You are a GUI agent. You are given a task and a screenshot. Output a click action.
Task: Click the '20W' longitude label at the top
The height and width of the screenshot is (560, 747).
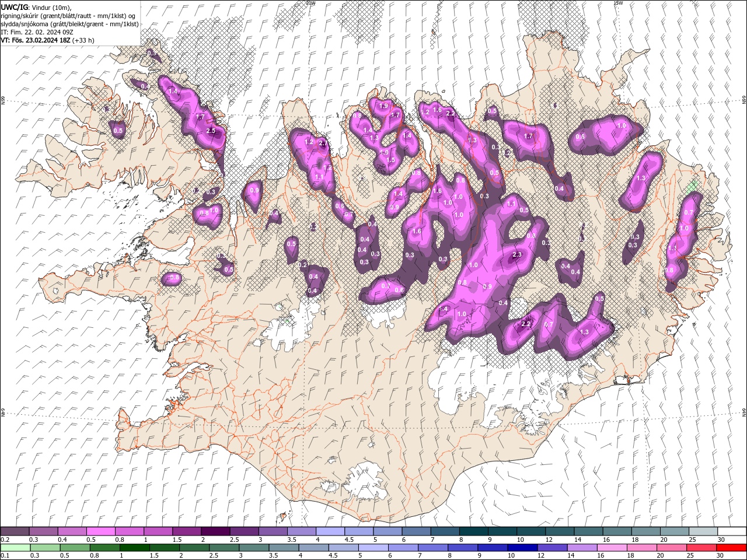coord(310,3)
